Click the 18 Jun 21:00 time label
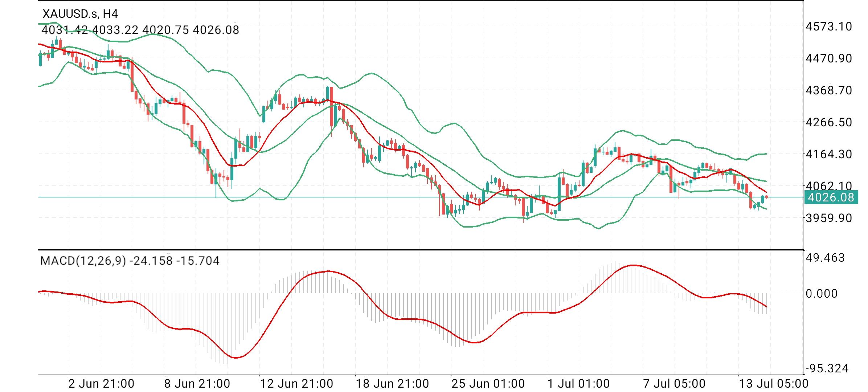Image resolution: width=868 pixels, height=392 pixels. (392, 383)
